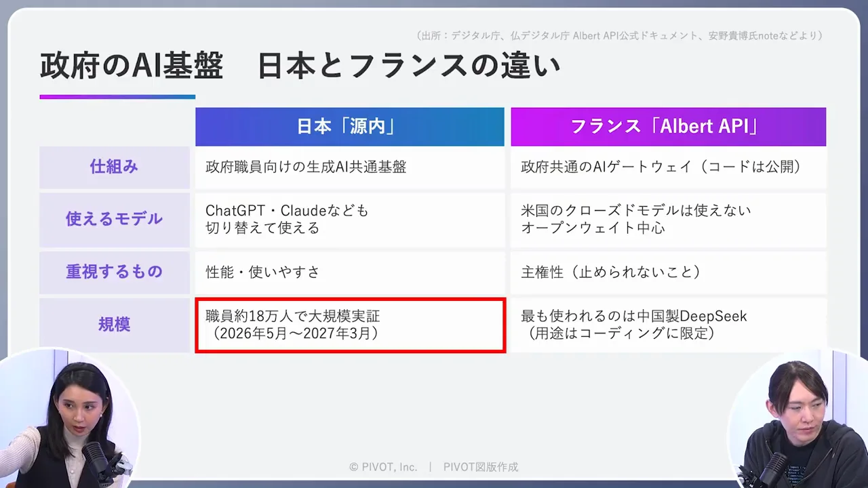Select the 日本「源内」 column header

point(350,127)
